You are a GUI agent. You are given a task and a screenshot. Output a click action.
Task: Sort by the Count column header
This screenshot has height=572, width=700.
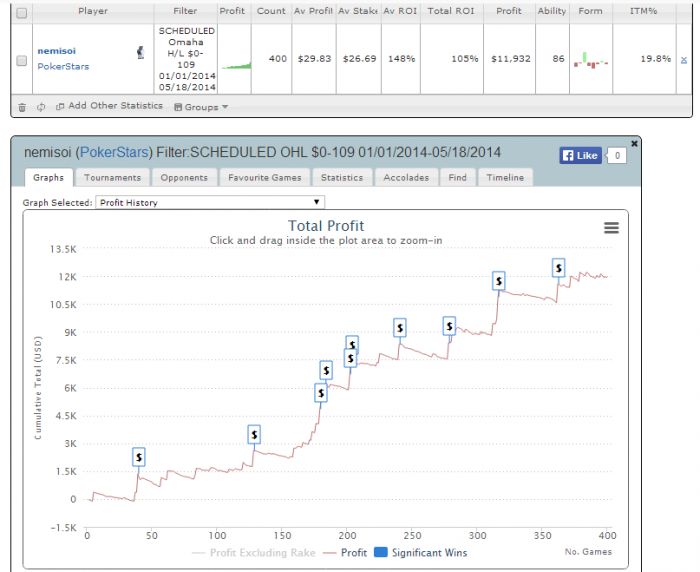click(271, 11)
